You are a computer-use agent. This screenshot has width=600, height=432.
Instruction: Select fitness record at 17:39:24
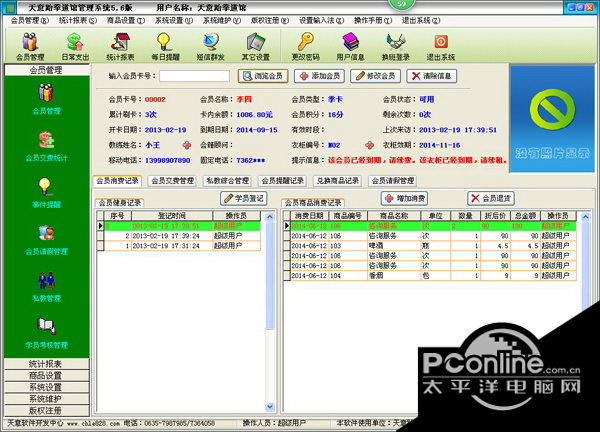point(178,236)
